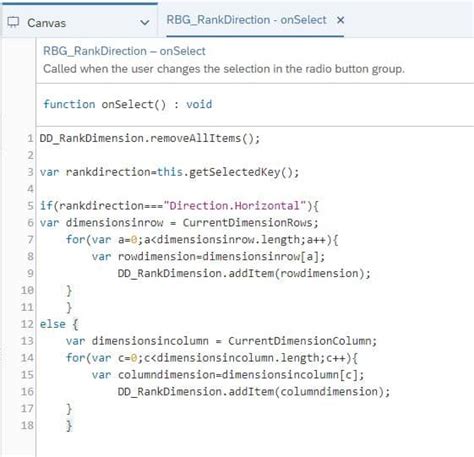The width and height of the screenshot is (474, 457).
Task: Place cursor on the addItem(columndimension) line
Action: coord(254,392)
